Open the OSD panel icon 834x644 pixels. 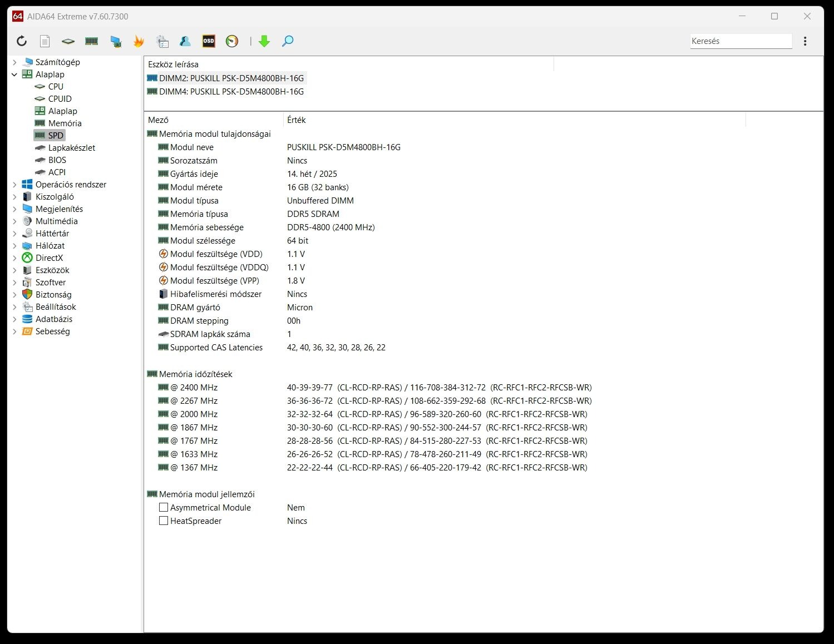pyautogui.click(x=209, y=41)
